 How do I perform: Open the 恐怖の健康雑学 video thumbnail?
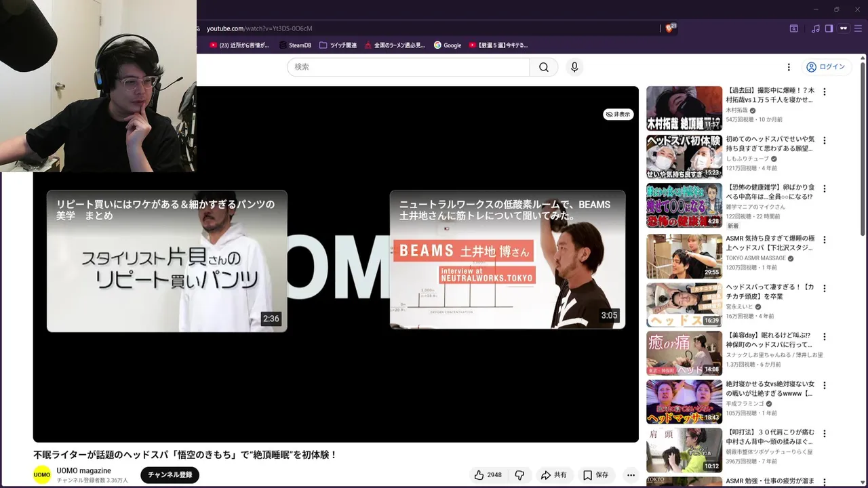pyautogui.click(x=684, y=206)
